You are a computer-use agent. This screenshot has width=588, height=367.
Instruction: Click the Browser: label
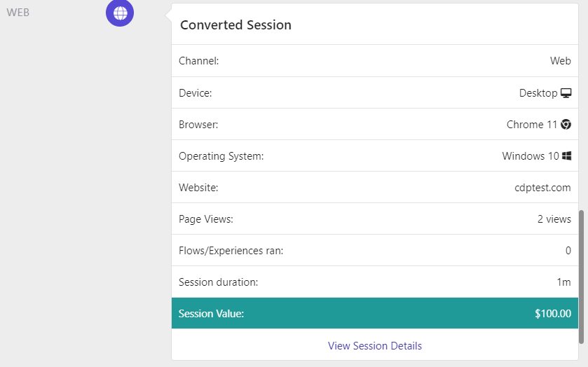pos(198,125)
